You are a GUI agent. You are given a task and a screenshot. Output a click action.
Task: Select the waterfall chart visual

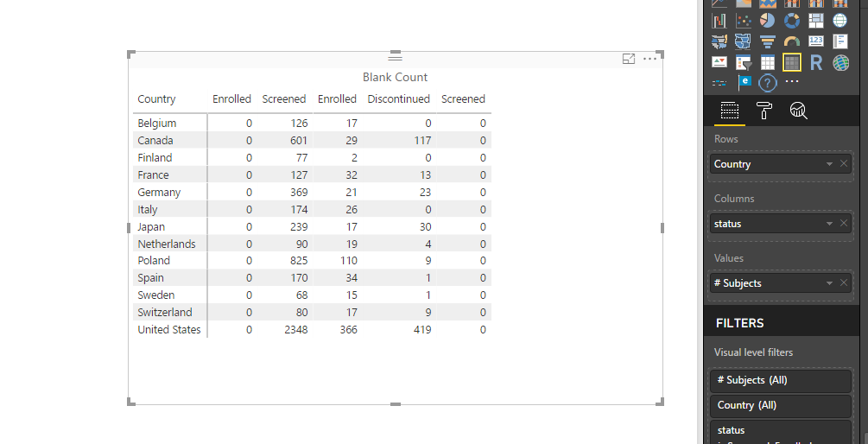pyautogui.click(x=719, y=21)
